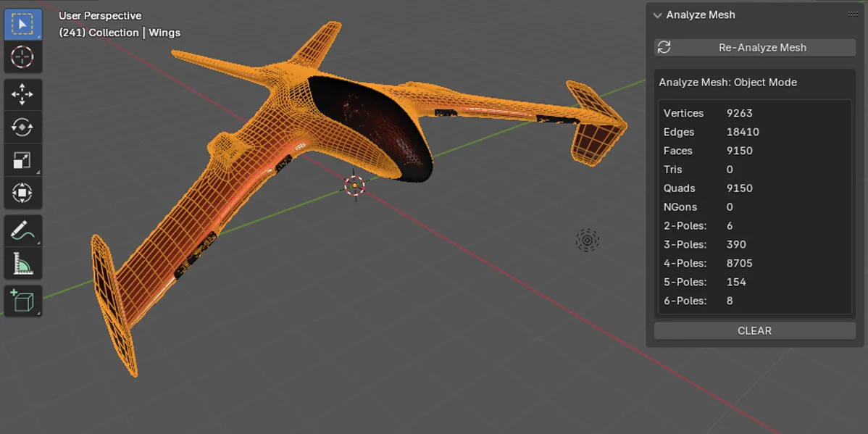
Task: Select the Move tool
Action: 22,93
